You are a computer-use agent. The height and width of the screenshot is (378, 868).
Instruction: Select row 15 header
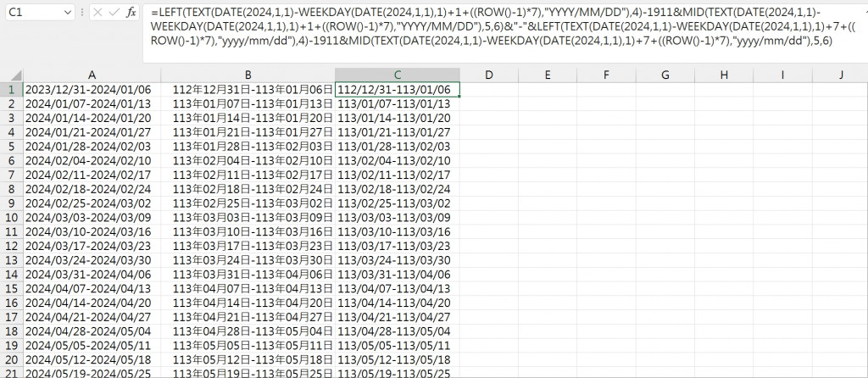(12, 288)
